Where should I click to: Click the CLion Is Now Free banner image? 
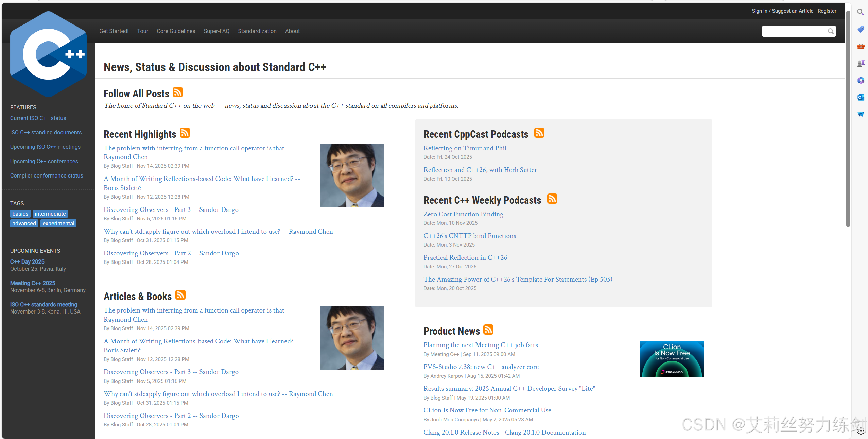[672, 358]
